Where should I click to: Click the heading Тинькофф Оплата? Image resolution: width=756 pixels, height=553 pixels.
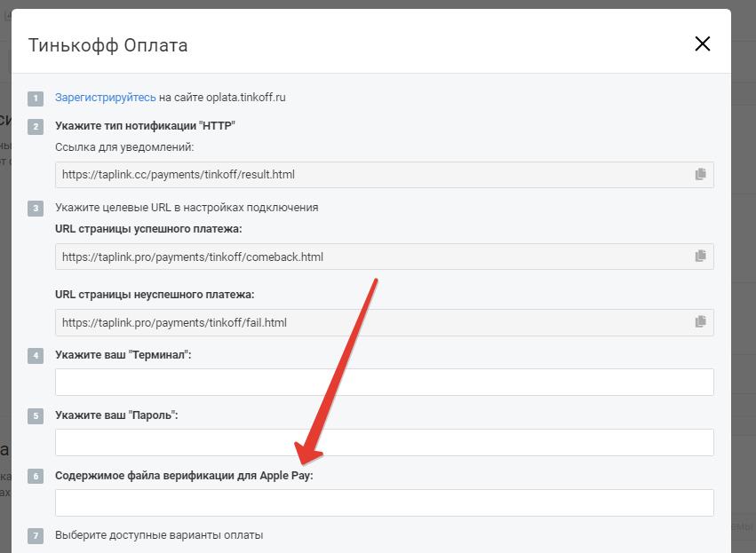108,45
